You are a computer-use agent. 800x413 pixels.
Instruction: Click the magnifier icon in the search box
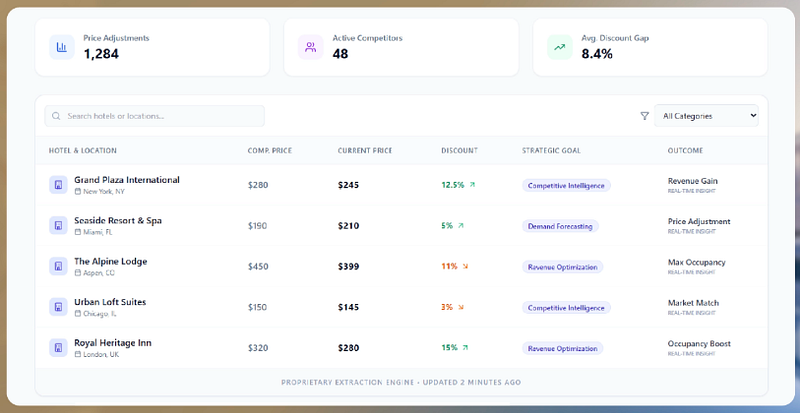coord(56,116)
